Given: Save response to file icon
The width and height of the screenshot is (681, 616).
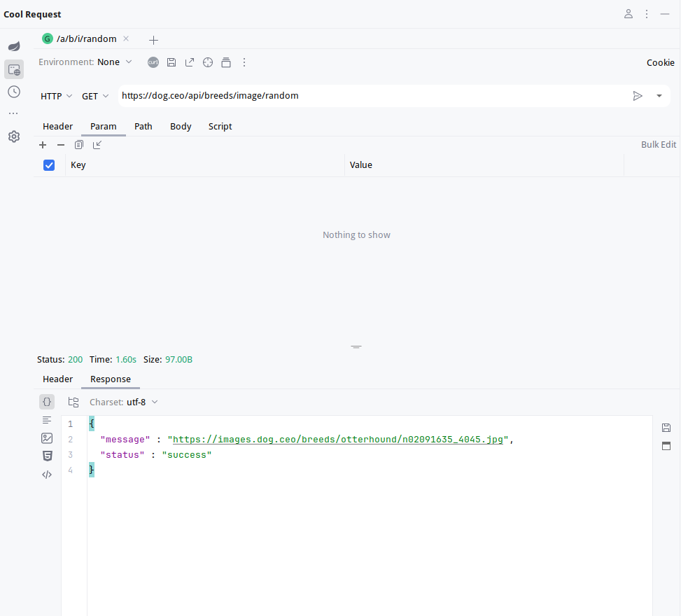Looking at the screenshot, I should [666, 428].
